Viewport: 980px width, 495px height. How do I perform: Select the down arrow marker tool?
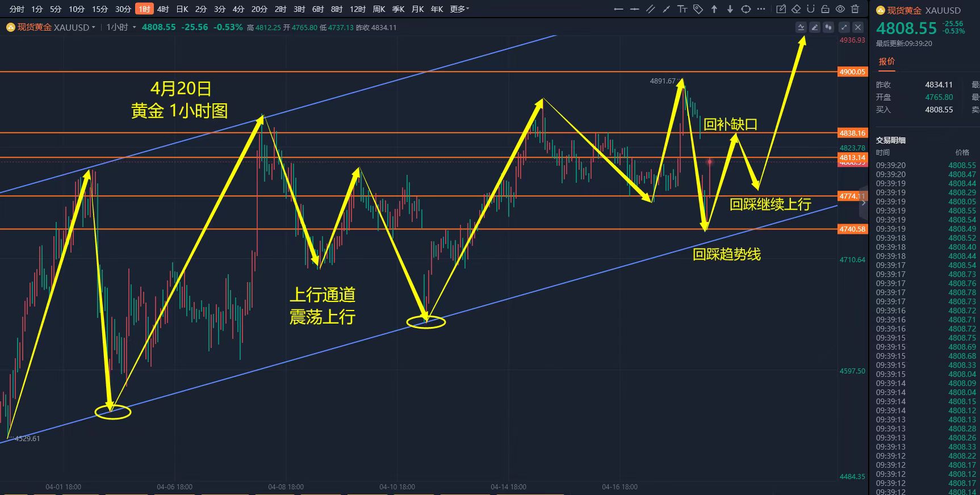730,9
